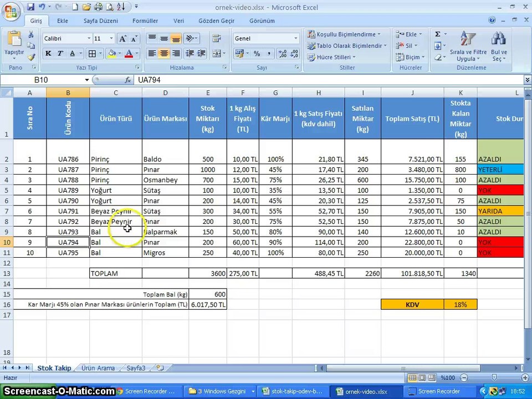The height and width of the screenshot is (399, 532).
Task: Open the Veri ribbon tab
Action: tap(179, 21)
